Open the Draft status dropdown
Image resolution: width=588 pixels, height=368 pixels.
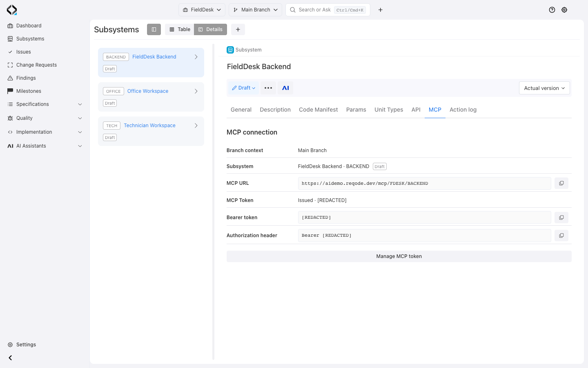pyautogui.click(x=243, y=88)
